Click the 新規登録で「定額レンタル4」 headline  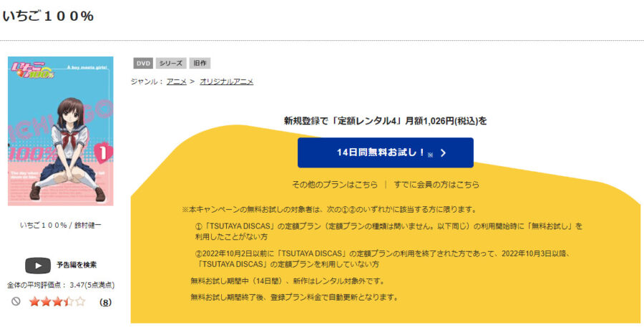click(385, 121)
